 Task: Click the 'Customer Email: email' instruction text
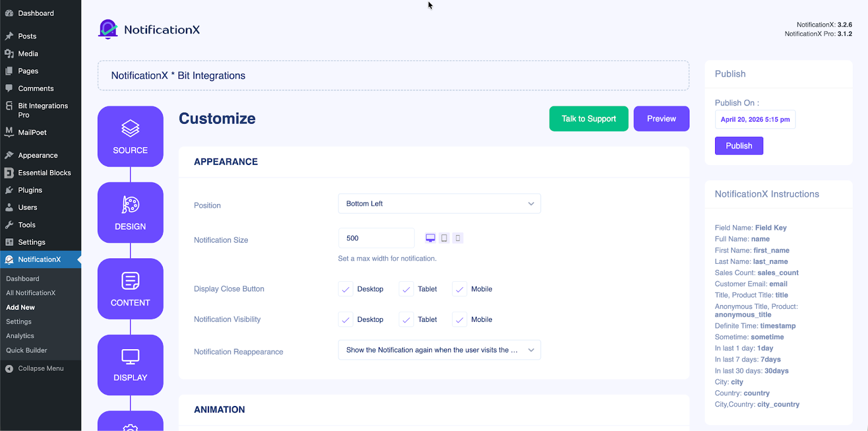point(751,284)
